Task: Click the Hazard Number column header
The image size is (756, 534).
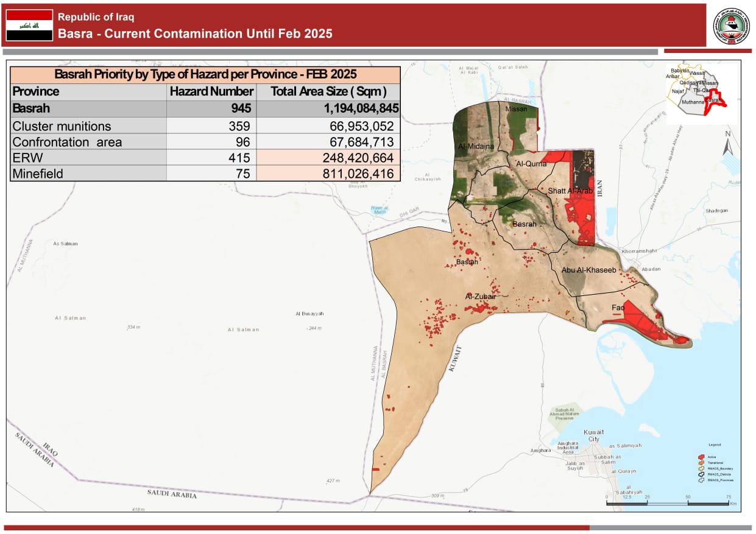Action: coord(211,91)
